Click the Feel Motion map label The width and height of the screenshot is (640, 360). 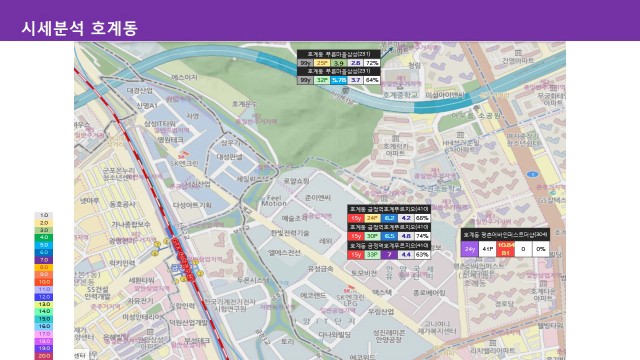(274, 200)
